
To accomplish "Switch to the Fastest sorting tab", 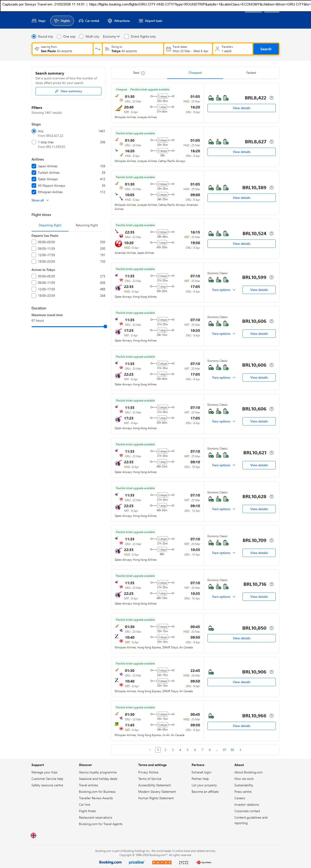I will tap(251, 73).
